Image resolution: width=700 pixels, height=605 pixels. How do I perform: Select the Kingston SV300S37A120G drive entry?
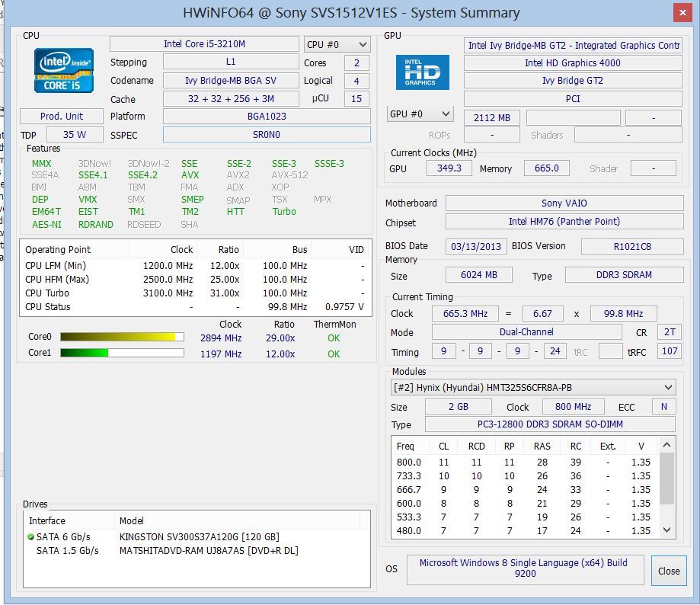point(199,536)
